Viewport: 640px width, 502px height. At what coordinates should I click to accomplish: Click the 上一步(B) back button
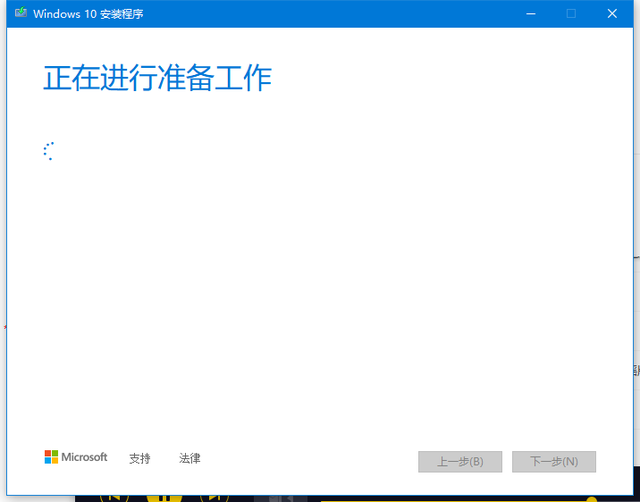tap(460, 462)
